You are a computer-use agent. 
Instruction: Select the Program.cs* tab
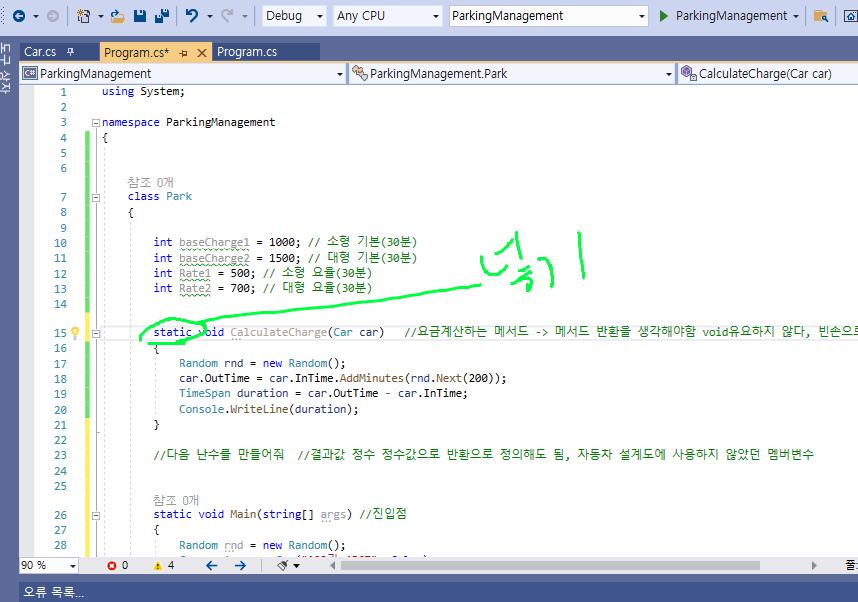(136, 53)
